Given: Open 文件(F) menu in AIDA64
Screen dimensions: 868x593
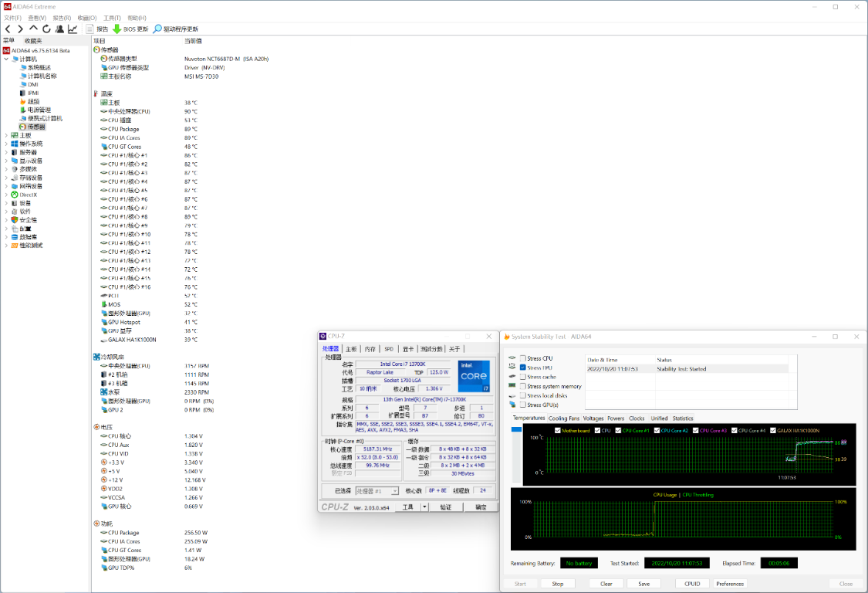Looking at the screenshot, I should point(13,18).
